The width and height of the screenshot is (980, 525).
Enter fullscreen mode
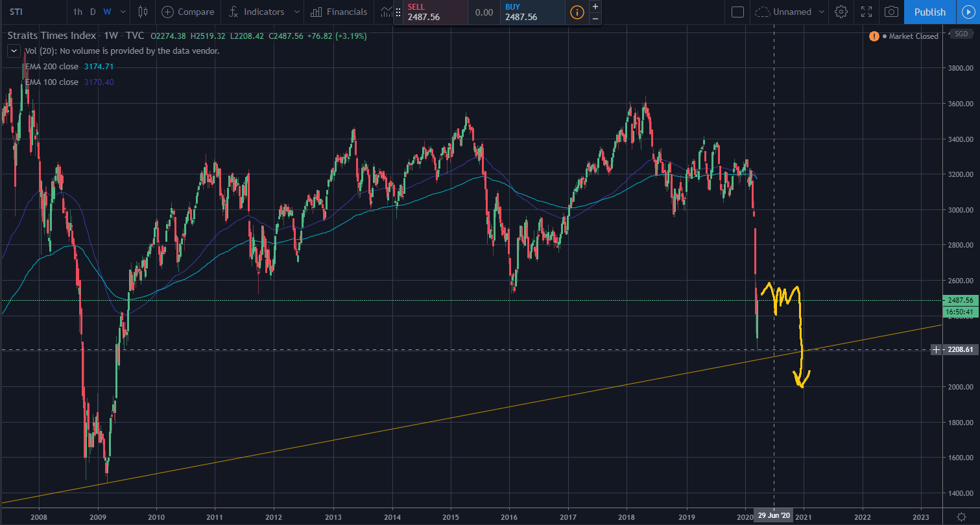click(x=866, y=12)
